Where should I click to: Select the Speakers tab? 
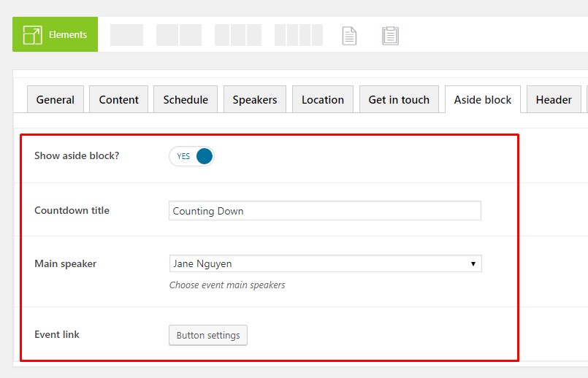coord(254,100)
